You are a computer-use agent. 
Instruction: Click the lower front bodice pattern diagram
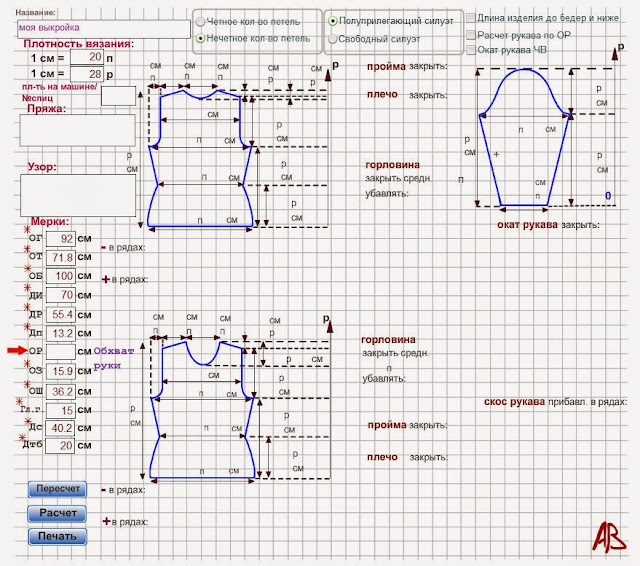(x=202, y=409)
